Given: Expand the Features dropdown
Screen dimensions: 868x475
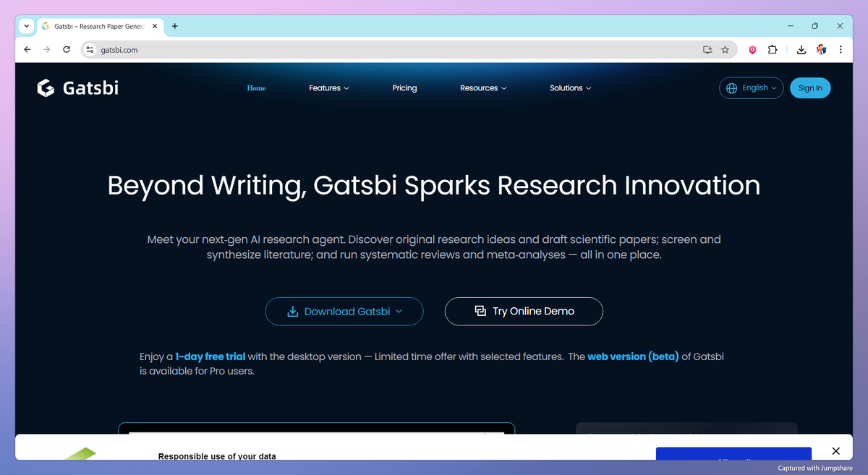Looking at the screenshot, I should [329, 87].
